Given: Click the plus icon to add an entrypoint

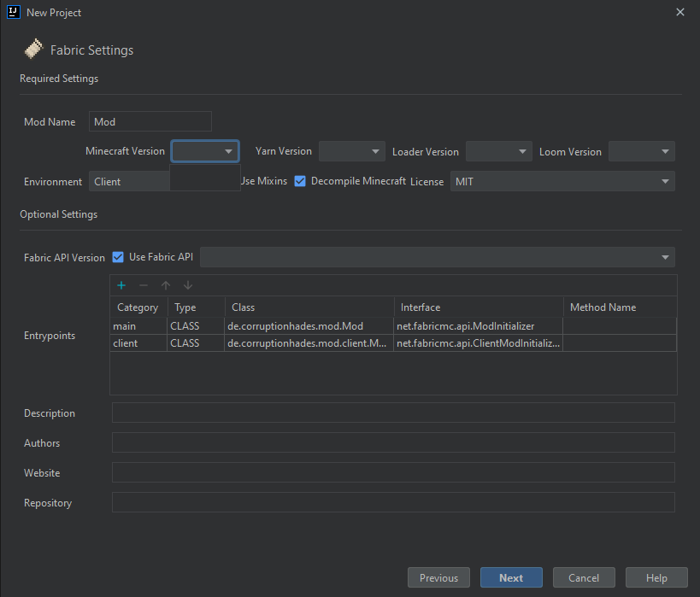Looking at the screenshot, I should coord(121,284).
